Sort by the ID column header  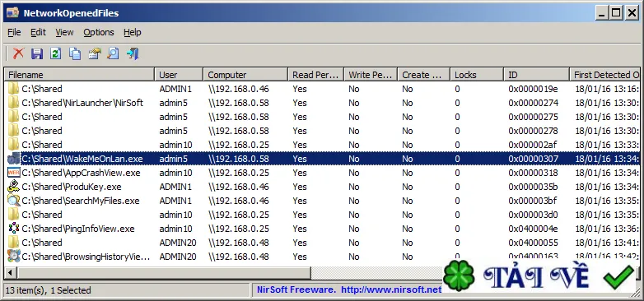pyautogui.click(x=536, y=75)
